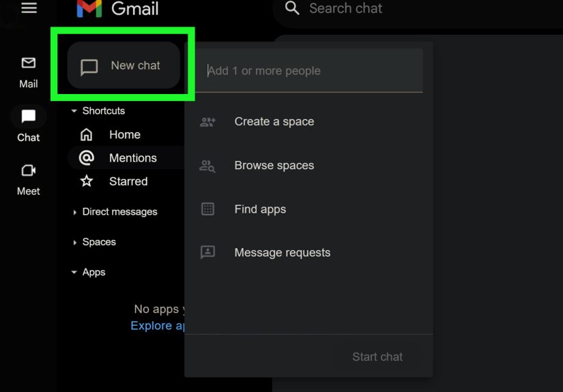Click the Gmail wordmark text
The image size is (563, 392).
click(x=134, y=9)
